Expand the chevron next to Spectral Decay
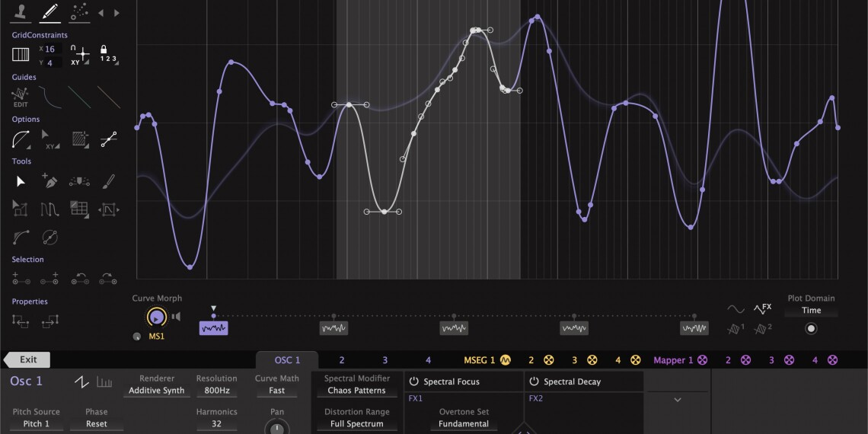This screenshot has height=434, width=868. click(677, 400)
